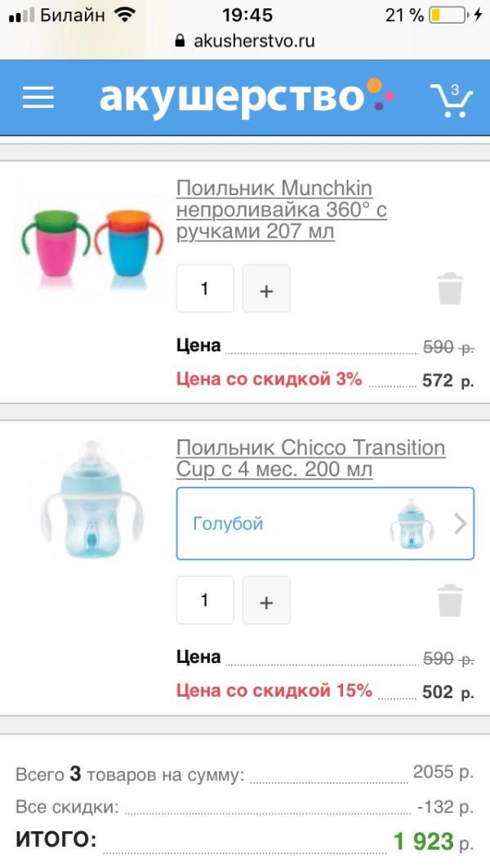The height and width of the screenshot is (868, 490).
Task: View the Munchkin cups product image
Action: point(86,242)
